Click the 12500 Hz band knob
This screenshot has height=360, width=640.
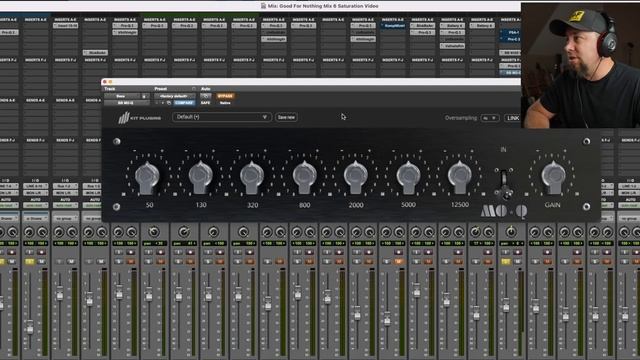pyautogui.click(x=460, y=177)
